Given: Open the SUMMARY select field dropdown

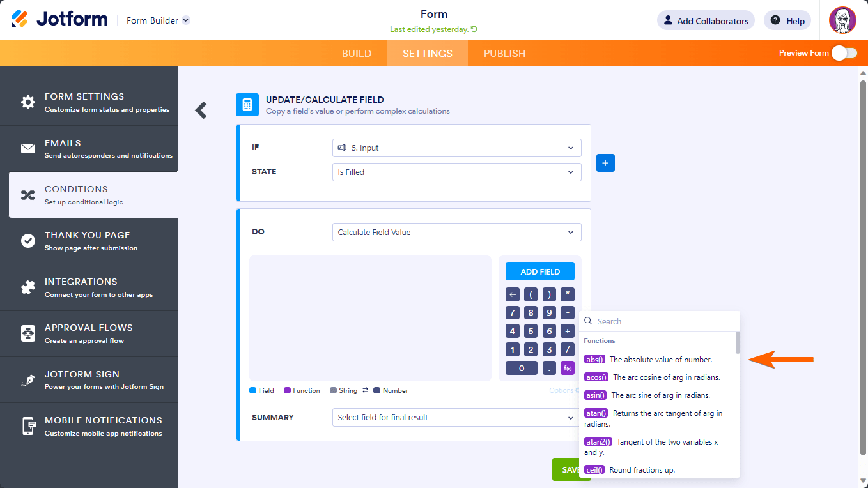Looking at the screenshot, I should click(x=456, y=417).
